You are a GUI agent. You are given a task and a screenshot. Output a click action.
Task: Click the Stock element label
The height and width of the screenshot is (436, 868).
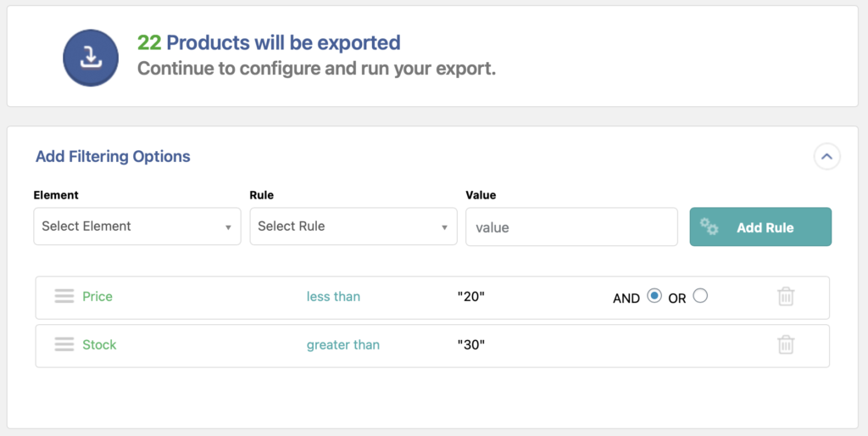(x=99, y=344)
